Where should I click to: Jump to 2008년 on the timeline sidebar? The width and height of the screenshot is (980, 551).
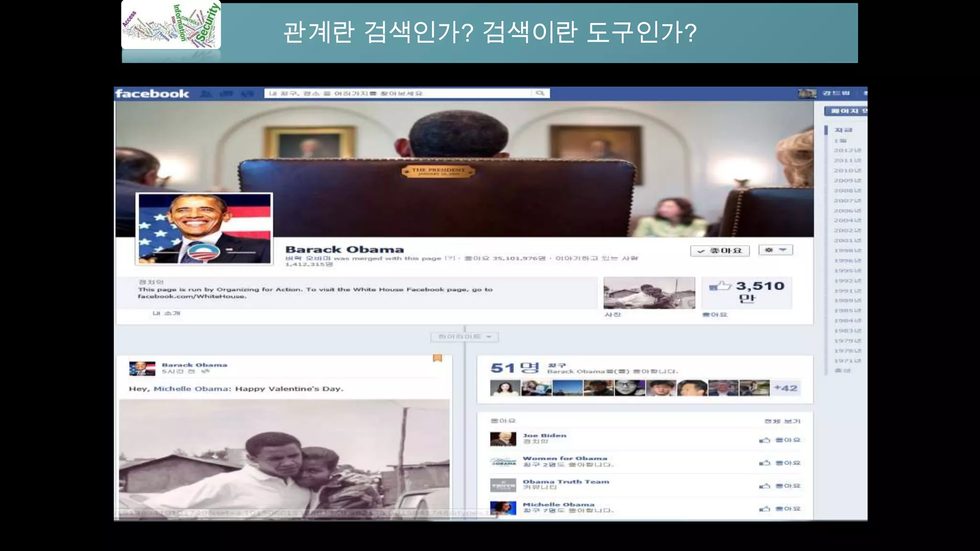click(847, 190)
